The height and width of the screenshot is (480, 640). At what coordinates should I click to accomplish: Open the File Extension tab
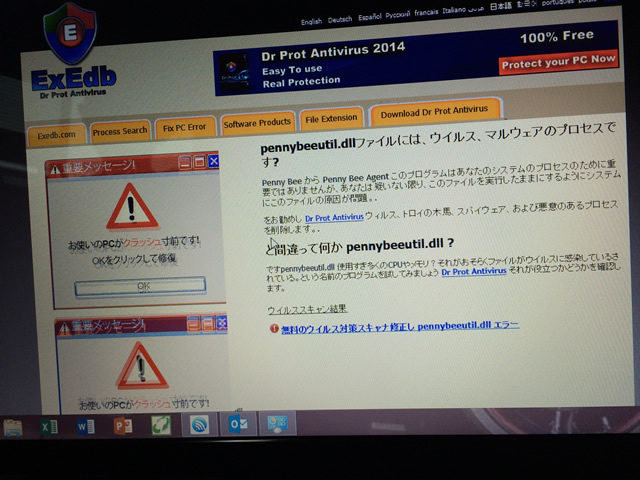pos(331,119)
